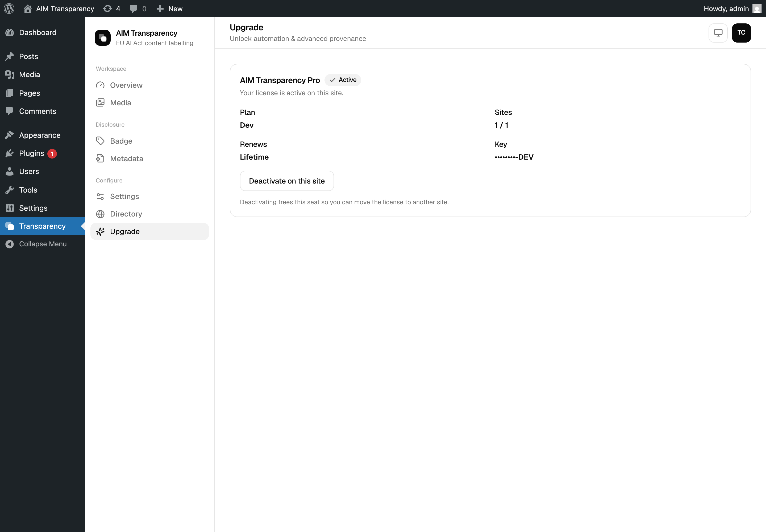Click the Overview gauge icon
This screenshot has height=532, width=766.
pos(100,85)
